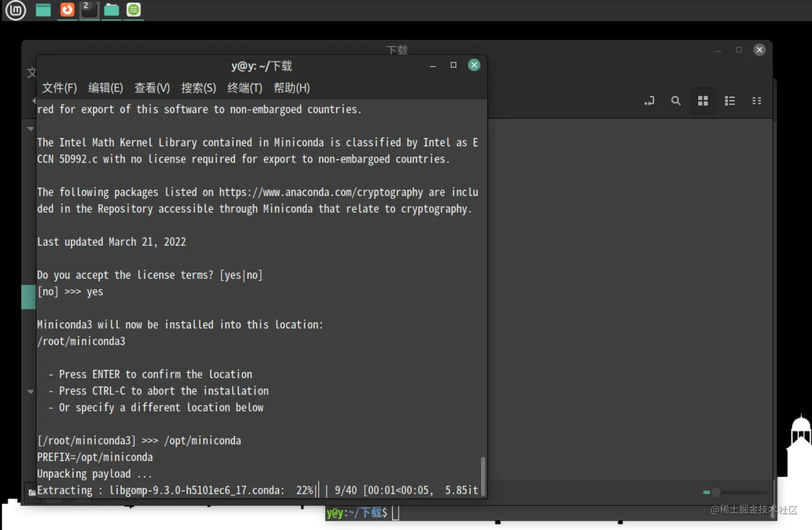The height and width of the screenshot is (530, 812).
Task: Toggle location entry in file manager toolbar
Action: (649, 101)
